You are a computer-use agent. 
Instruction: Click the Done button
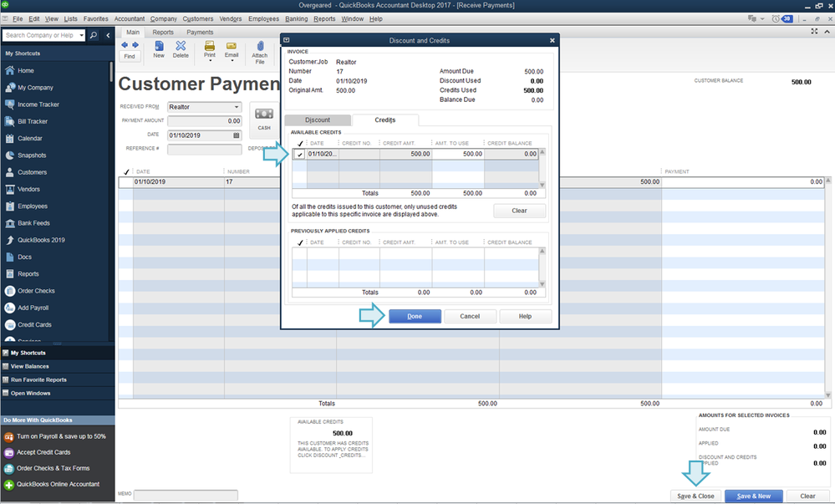415,316
